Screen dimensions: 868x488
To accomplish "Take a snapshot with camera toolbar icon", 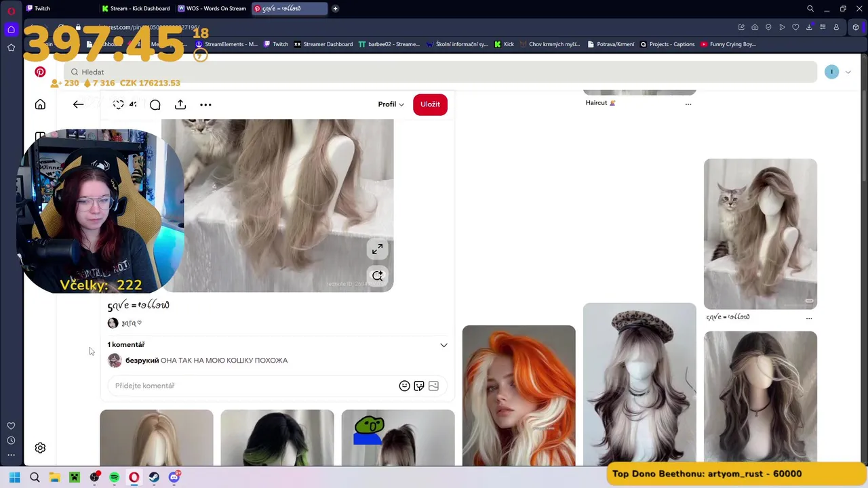I will click(x=755, y=27).
